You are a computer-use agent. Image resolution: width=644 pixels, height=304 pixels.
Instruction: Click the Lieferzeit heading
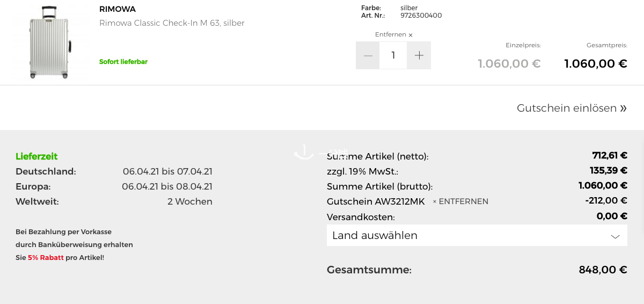click(36, 156)
